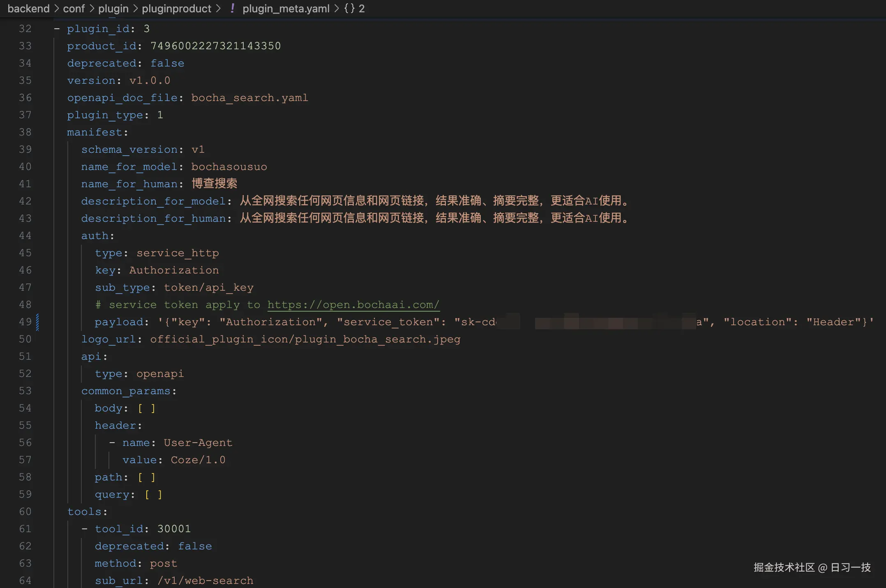This screenshot has height=588, width=886.
Task: Select the name_for_human value 博查搜索
Action: (x=214, y=183)
